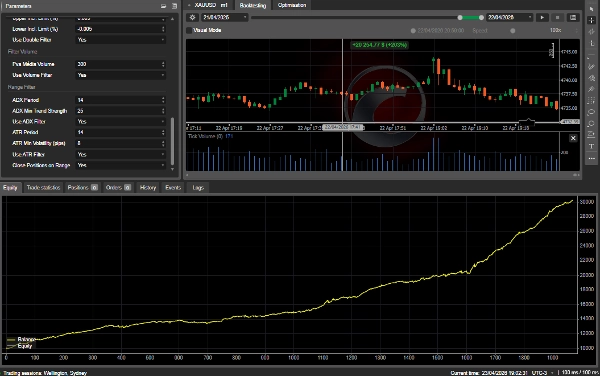Open the Positions tab
Viewport: 600px width, 376px height.
pos(82,187)
